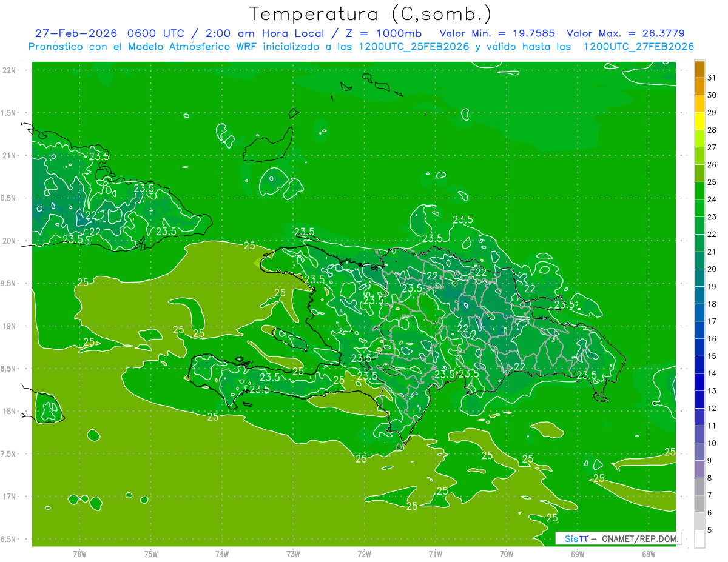Click the 68W longitude axis label
The image size is (728, 562).
[x=649, y=554]
